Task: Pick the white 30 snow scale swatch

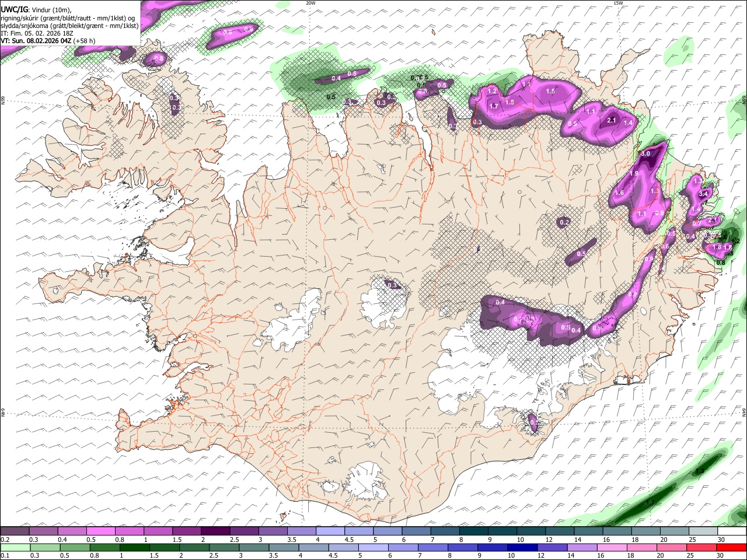Action: pos(731,531)
